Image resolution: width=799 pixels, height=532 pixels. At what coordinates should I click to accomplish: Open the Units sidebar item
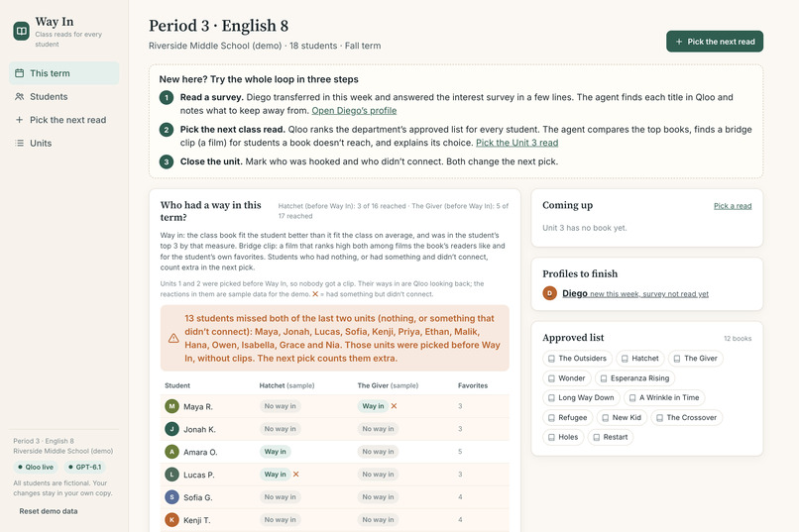(x=64, y=143)
